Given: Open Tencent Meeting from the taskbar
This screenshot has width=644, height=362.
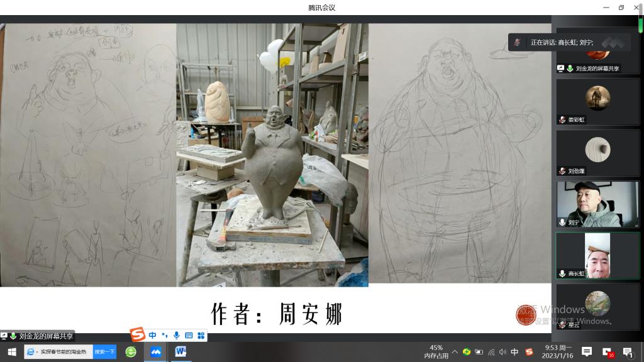Looking at the screenshot, I should pos(155,352).
